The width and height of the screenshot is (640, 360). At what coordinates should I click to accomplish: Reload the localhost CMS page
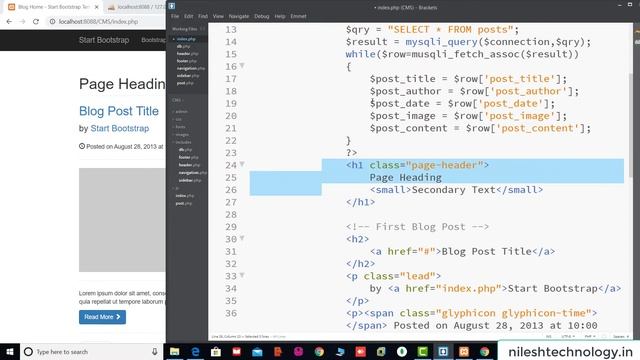click(36, 22)
